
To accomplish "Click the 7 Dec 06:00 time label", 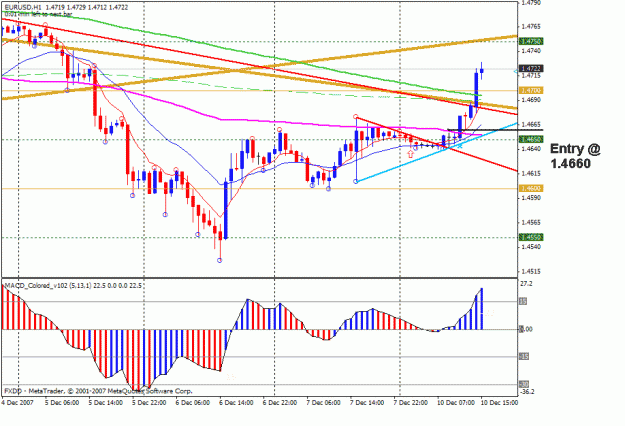I will pos(323,402).
